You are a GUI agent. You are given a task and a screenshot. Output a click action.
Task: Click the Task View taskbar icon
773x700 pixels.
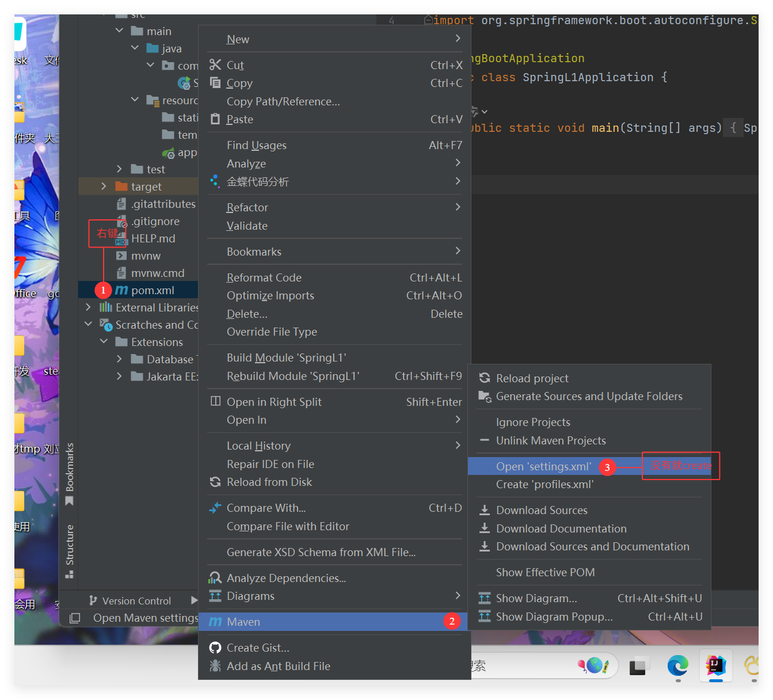pyautogui.click(x=638, y=666)
